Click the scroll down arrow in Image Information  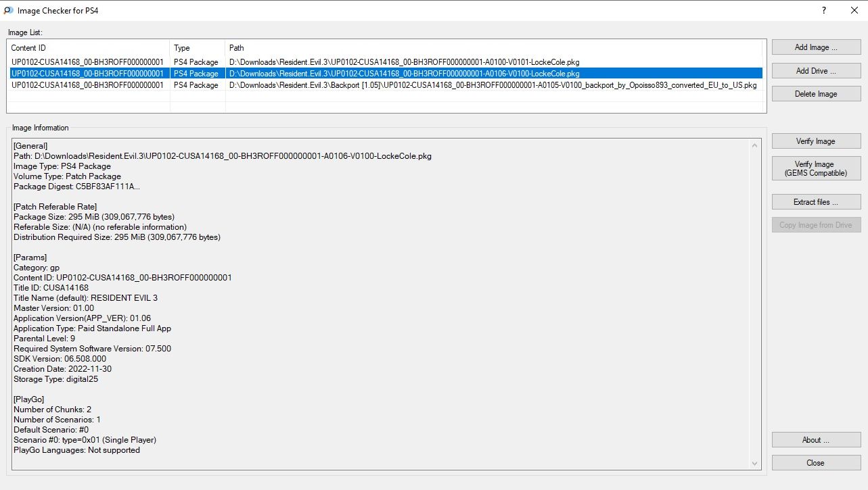click(x=755, y=463)
